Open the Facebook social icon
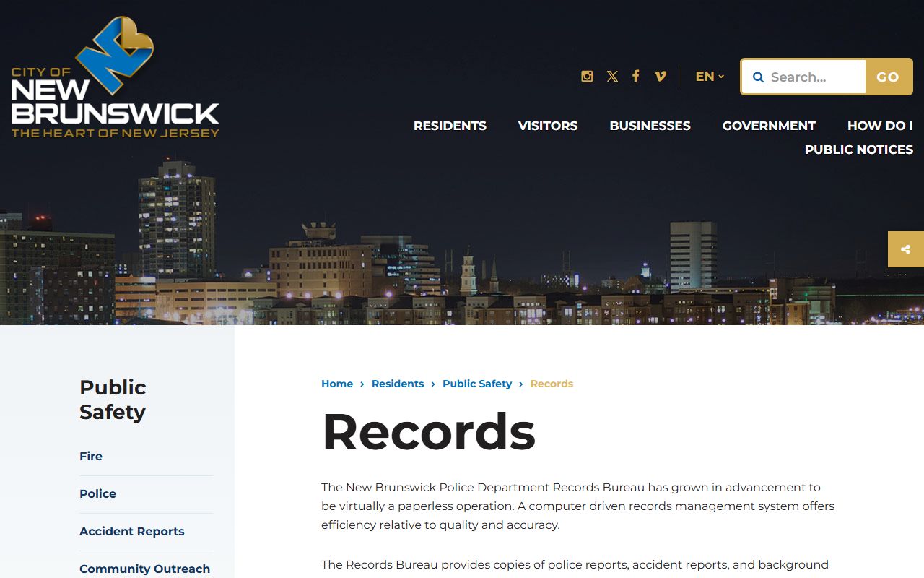924x578 pixels. 636,76
